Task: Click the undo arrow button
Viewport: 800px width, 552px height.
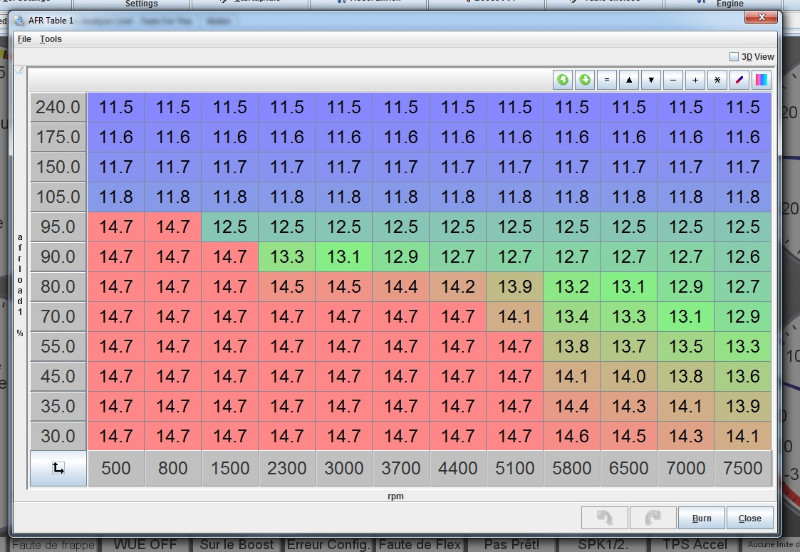Action: pos(605,518)
